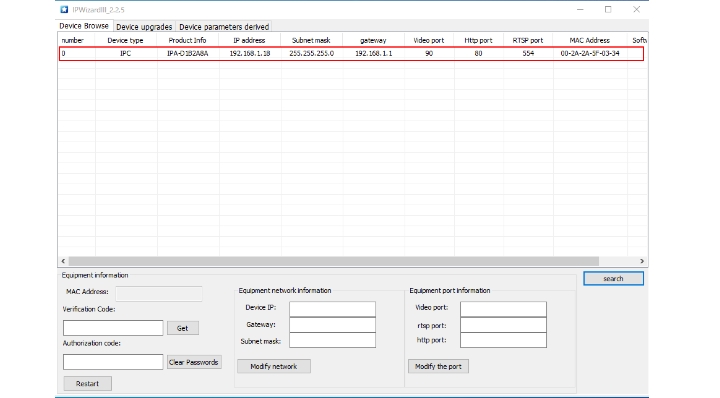720x398 pixels.
Task: Click the search button
Action: [613, 279]
